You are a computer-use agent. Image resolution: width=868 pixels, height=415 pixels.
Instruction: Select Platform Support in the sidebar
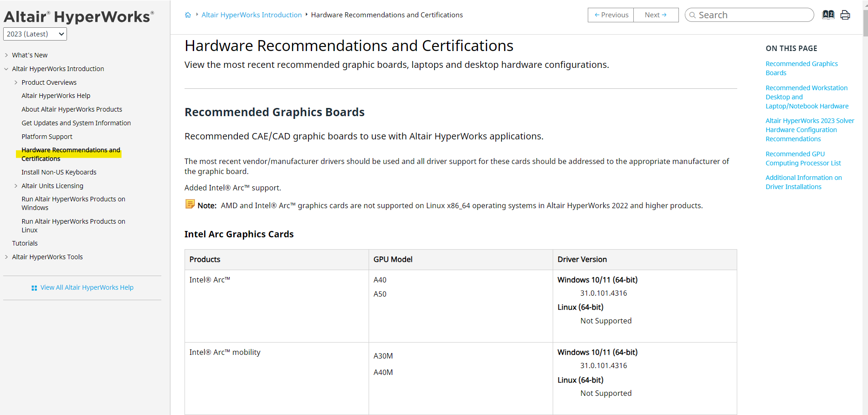click(47, 137)
